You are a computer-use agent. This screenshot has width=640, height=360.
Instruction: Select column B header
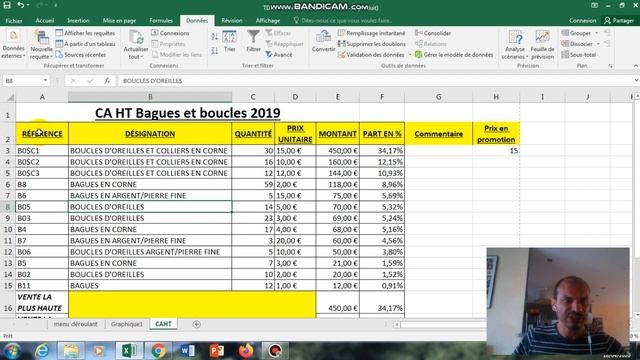click(x=150, y=97)
